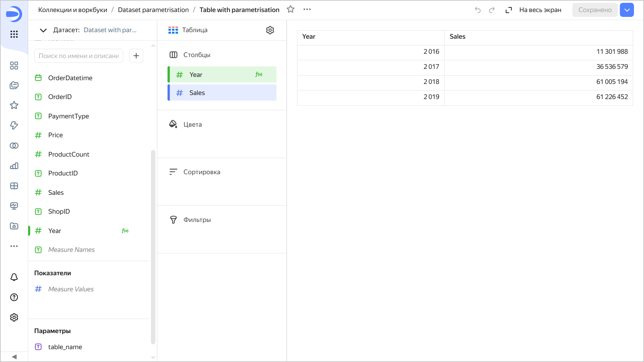
Task: Open the charts icon in sidebar
Action: (14, 166)
